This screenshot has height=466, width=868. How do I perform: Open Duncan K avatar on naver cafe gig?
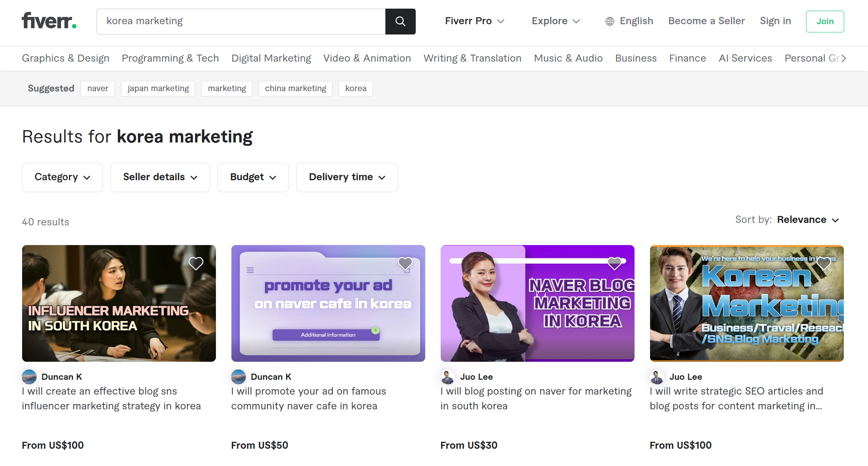238,376
